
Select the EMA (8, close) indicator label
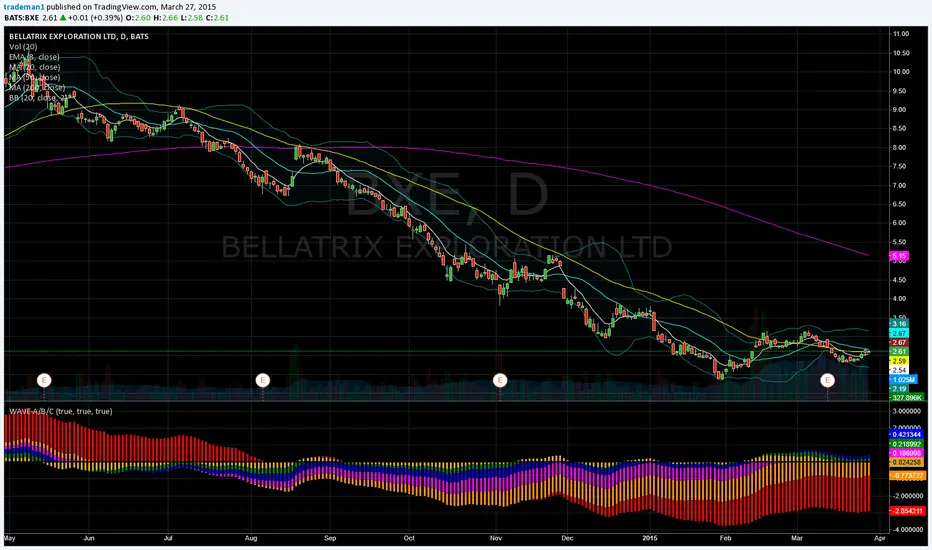pyautogui.click(x=34, y=57)
